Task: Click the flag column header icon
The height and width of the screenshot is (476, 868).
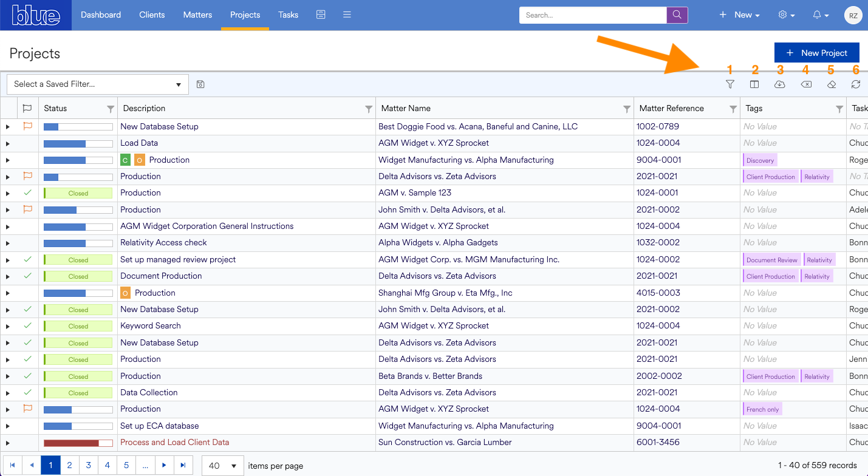Action: (27, 109)
